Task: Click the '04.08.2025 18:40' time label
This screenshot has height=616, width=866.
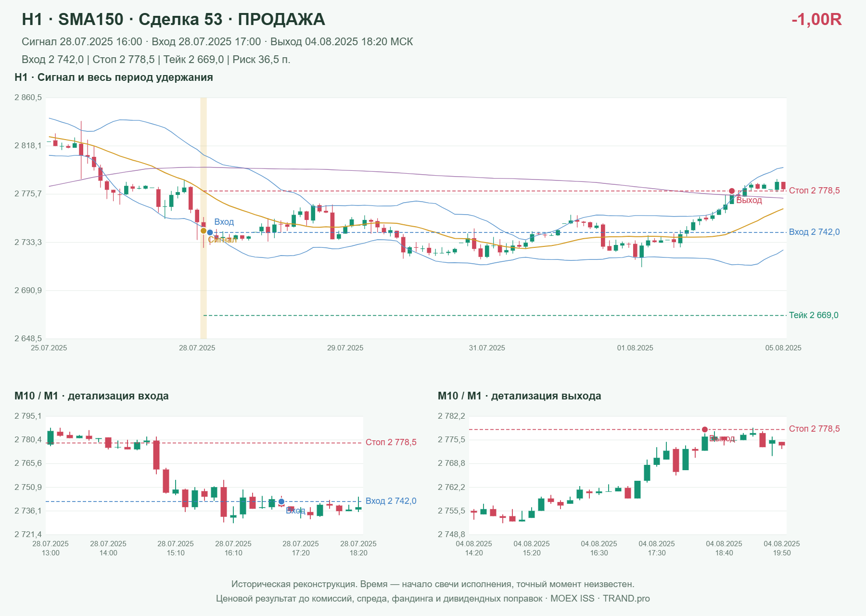Action: (724, 548)
